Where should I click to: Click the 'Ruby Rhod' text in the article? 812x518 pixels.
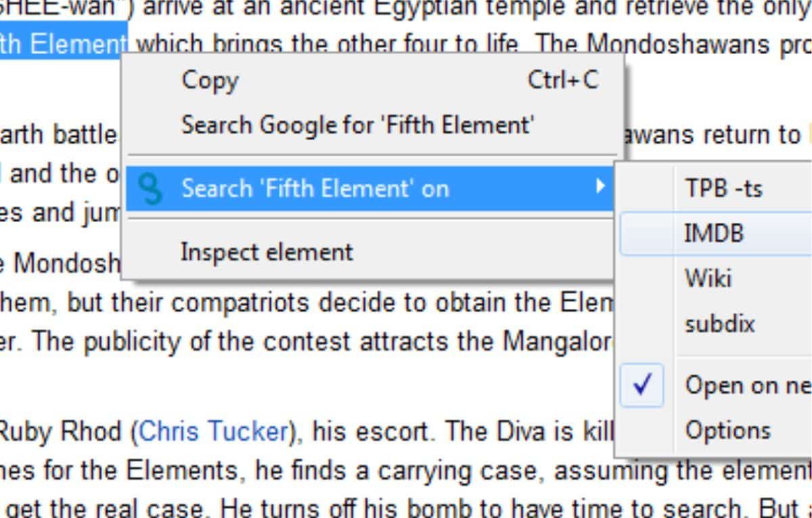[62, 431]
